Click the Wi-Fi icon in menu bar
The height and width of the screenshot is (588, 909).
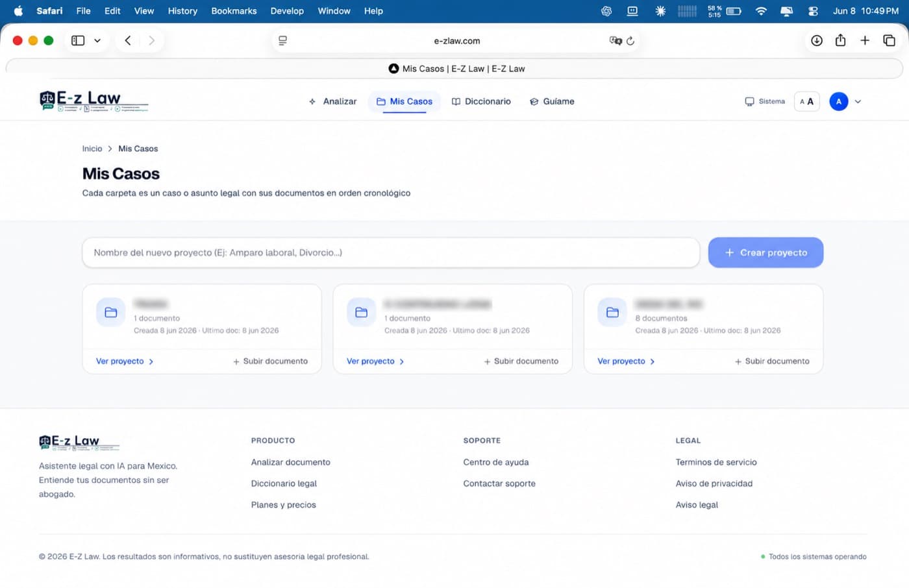(x=761, y=11)
